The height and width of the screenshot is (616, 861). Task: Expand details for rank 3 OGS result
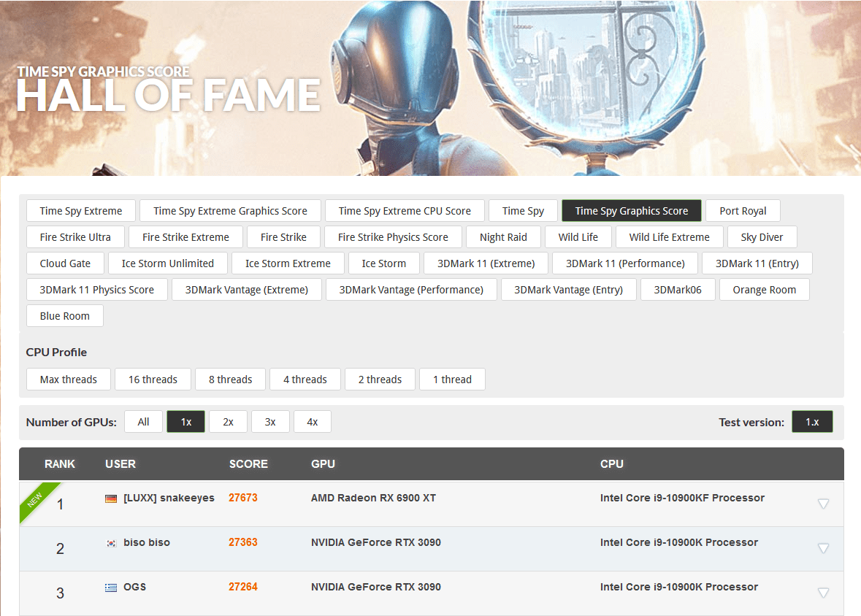[x=823, y=593]
